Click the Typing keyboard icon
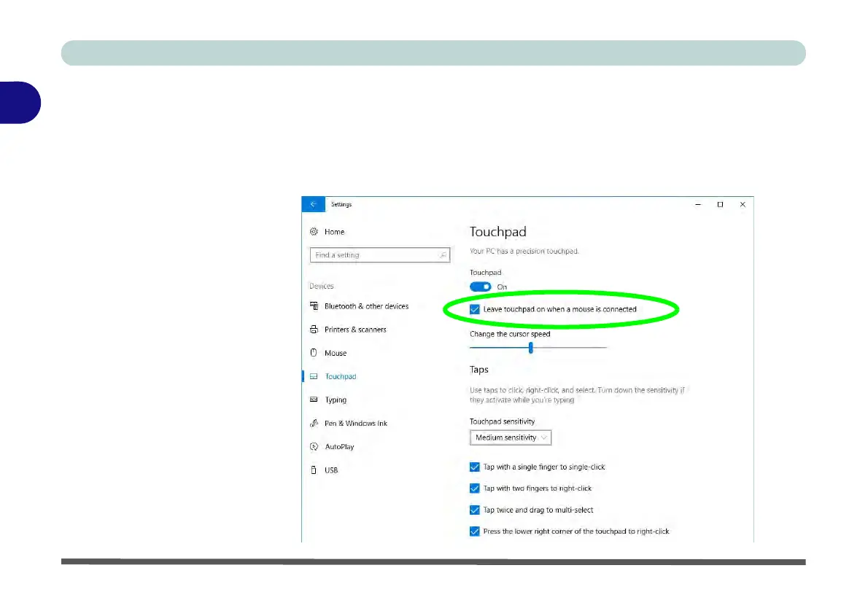The width and height of the screenshot is (868, 611). [x=314, y=400]
